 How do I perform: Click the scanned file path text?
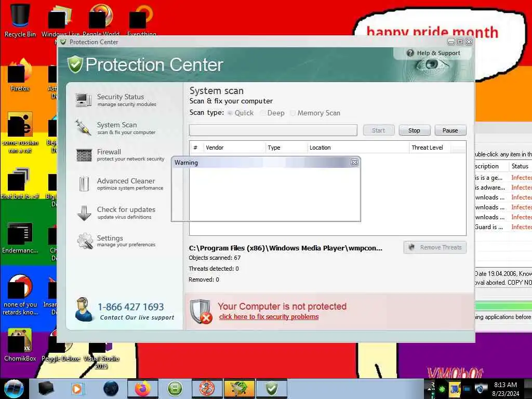click(285, 248)
